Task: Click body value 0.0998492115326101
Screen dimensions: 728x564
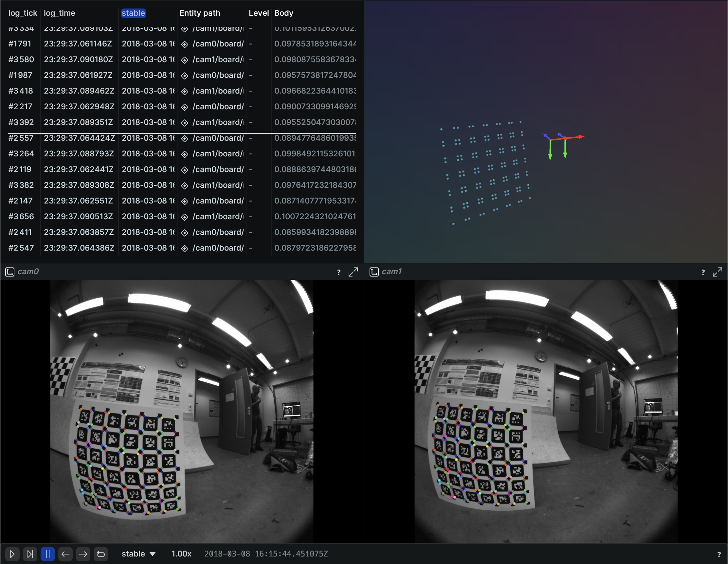Action: (315, 153)
